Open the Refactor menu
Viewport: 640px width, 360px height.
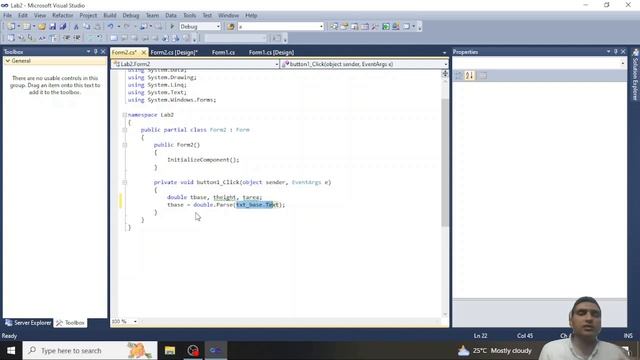pos(62,16)
